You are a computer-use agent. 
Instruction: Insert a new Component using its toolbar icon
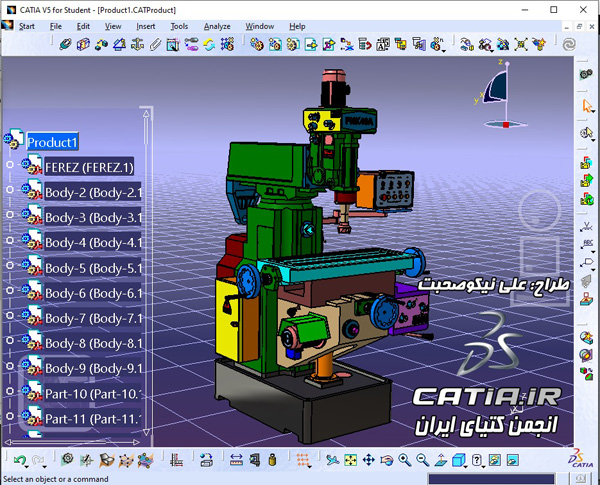click(x=257, y=44)
